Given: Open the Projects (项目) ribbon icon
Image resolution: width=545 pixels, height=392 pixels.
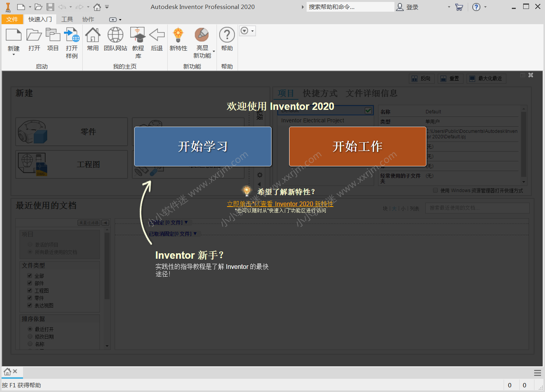Looking at the screenshot, I should coord(53,35).
